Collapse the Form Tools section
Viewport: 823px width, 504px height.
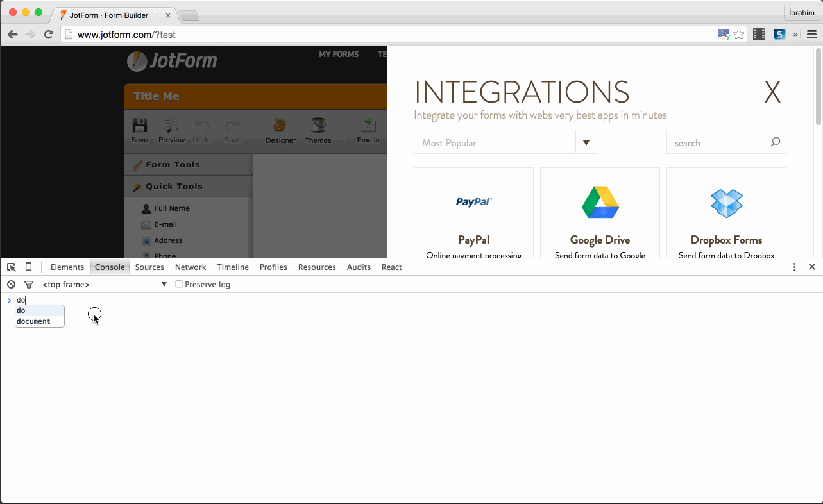(187, 164)
